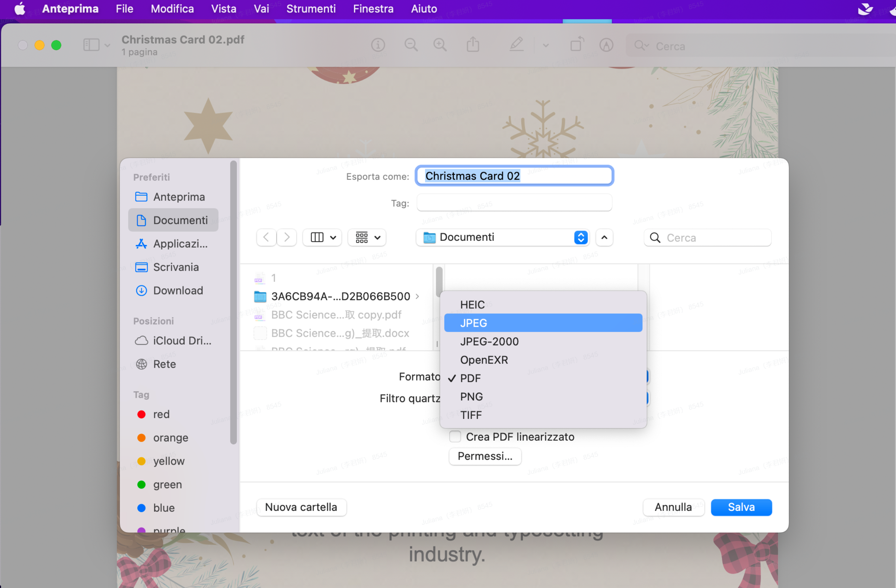Click the toolbar Cerca search field
The image size is (896, 588).
(761, 45)
